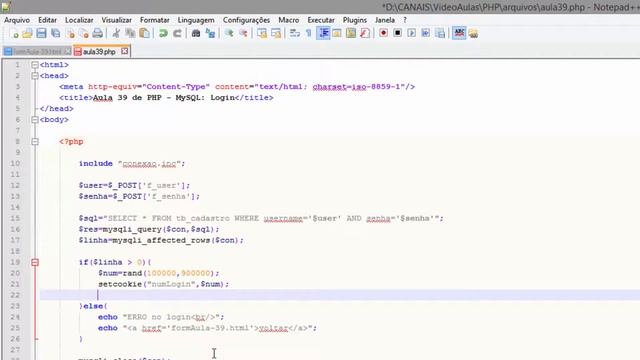
Task: Click the Save All icon
Action: (x=56, y=33)
